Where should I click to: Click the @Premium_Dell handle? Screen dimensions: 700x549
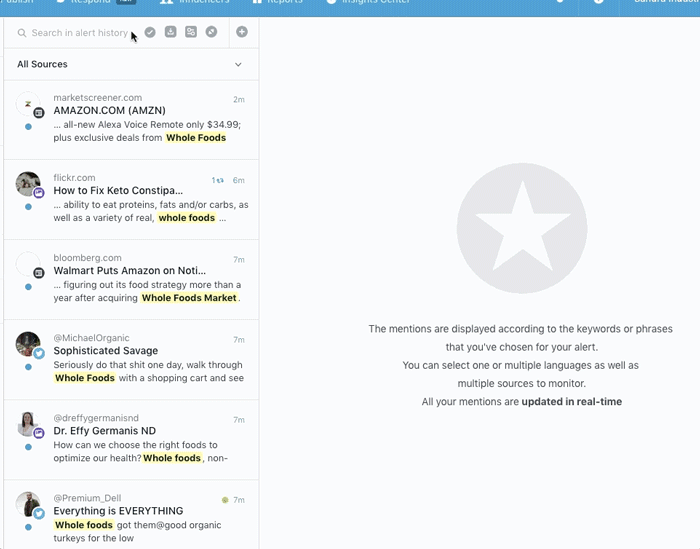[88, 498]
